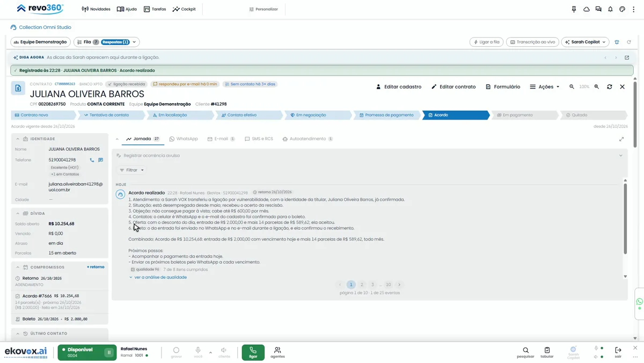The image size is (644, 363).
Task: Open the agentes icon
Action: [x=277, y=352]
